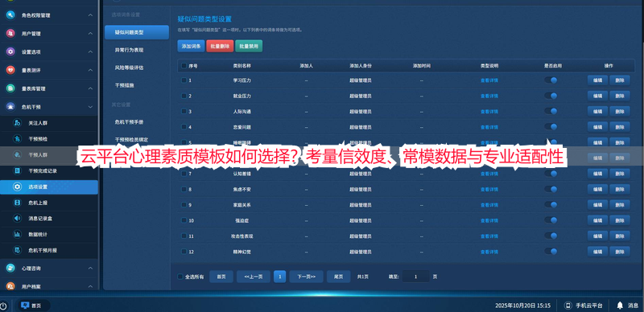
Task: Click the date and time 2025年10月20日 15:15
Action: tap(522, 306)
